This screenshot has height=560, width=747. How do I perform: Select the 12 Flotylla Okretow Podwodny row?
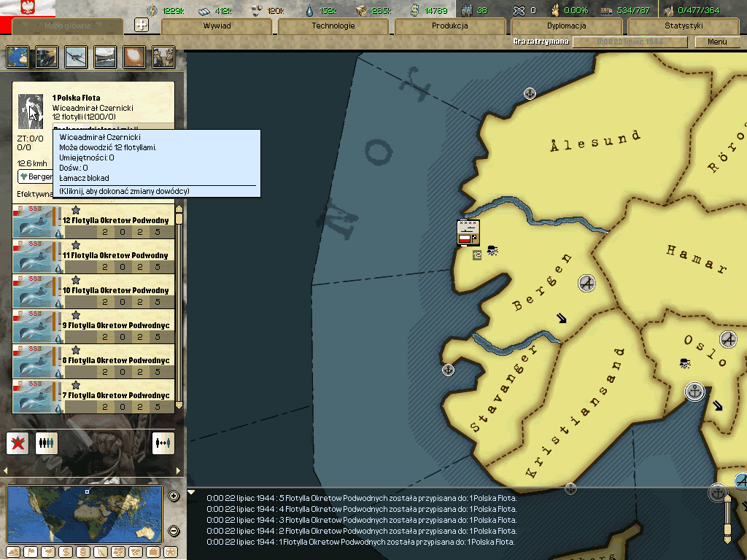pos(93,222)
